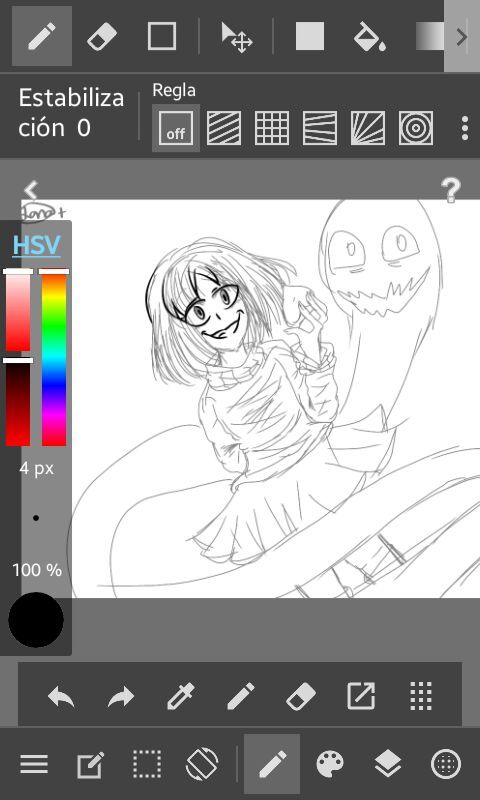Pick the Eyedropper in the shortcut bar
Screen dimensions: 480x800
181,695
